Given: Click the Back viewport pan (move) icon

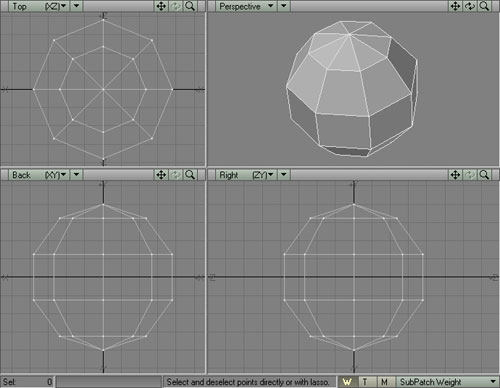Looking at the screenshot, I should 161,175.
